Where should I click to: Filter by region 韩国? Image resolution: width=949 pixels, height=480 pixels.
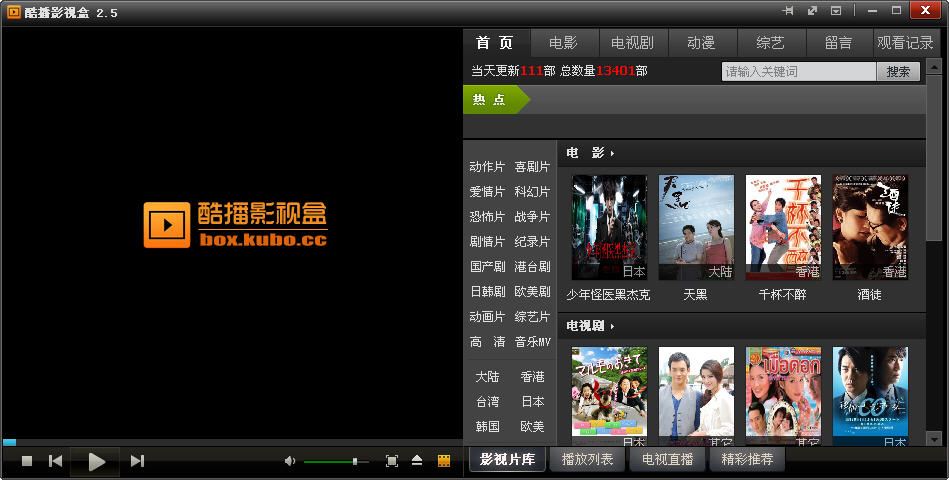pyautogui.click(x=487, y=427)
